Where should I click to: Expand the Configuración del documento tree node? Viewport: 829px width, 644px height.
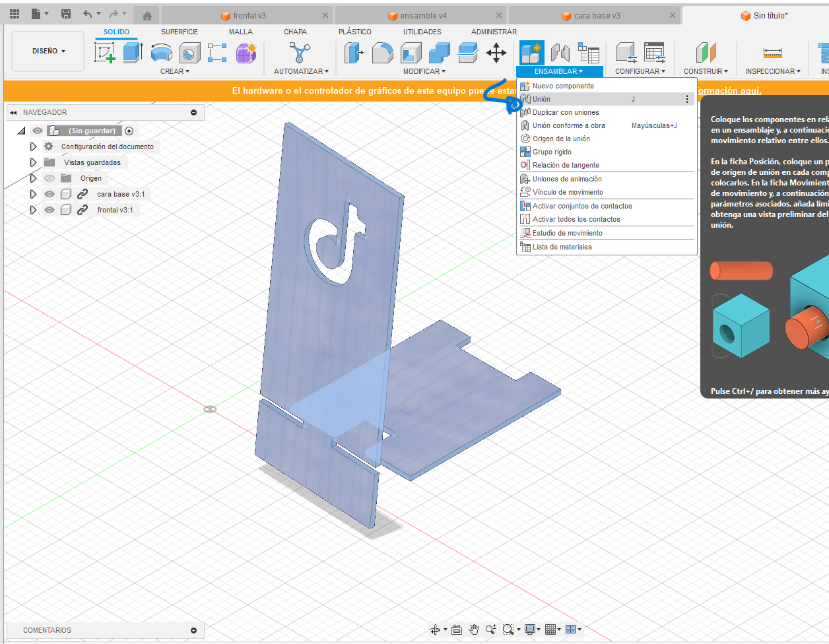(x=33, y=146)
